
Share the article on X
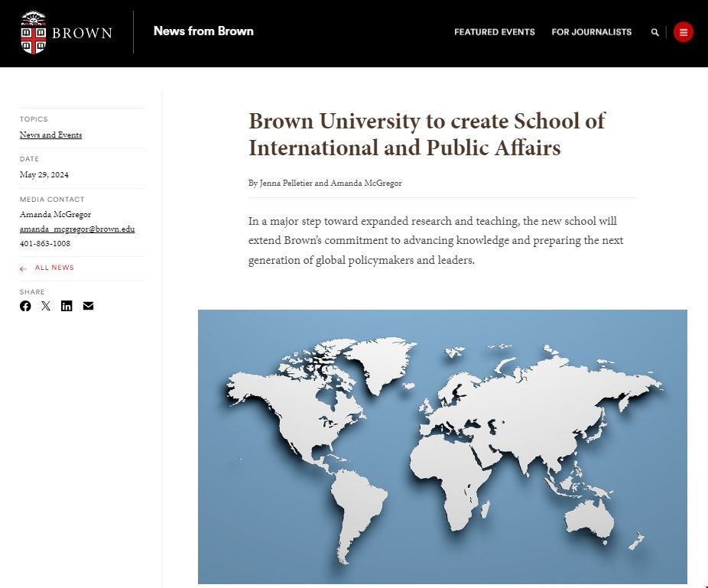point(46,306)
